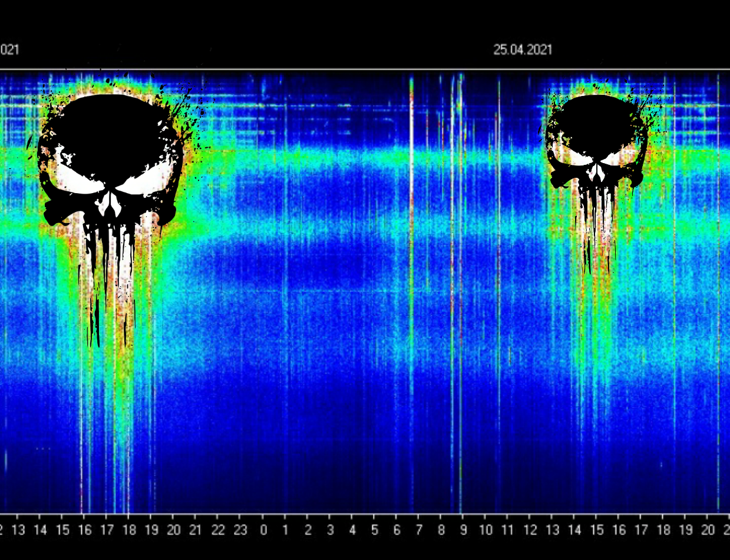Click hour label 23 on the time axis
The height and width of the screenshot is (560, 730).
coord(240,530)
